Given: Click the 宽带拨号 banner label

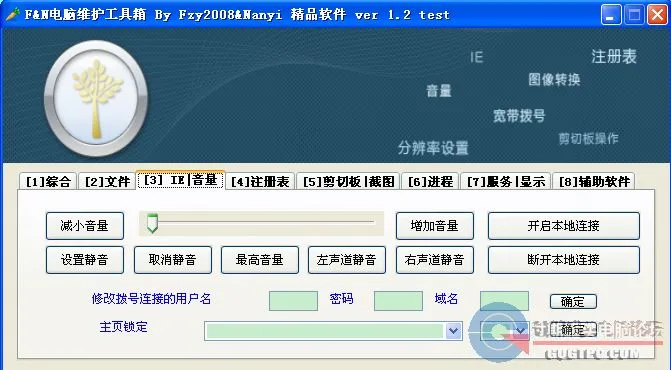Looking at the screenshot, I should (x=519, y=115).
